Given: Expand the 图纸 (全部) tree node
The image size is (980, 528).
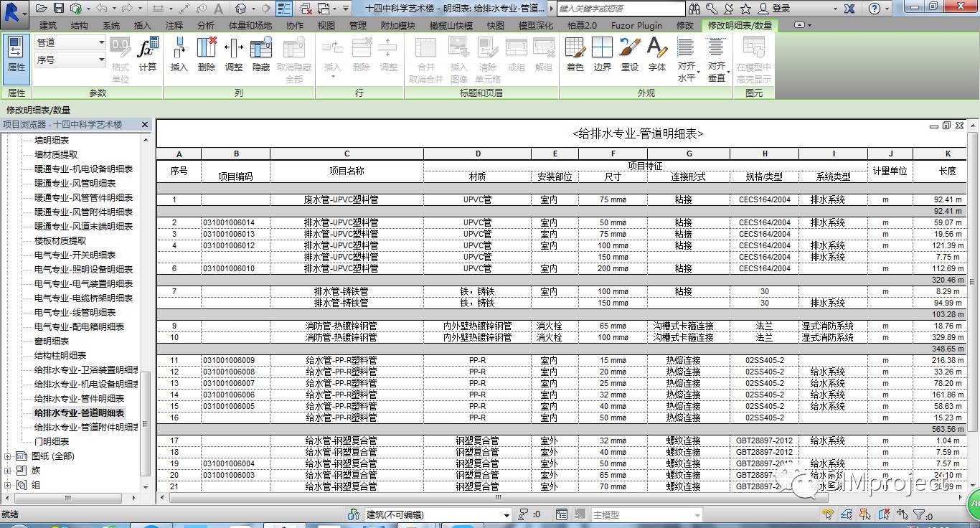Looking at the screenshot, I should click(8, 456).
